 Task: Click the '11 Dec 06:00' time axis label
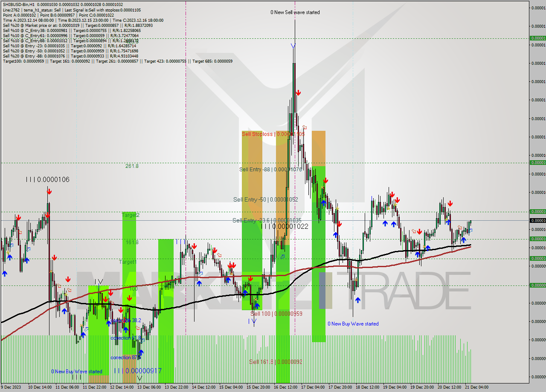tap(67, 387)
